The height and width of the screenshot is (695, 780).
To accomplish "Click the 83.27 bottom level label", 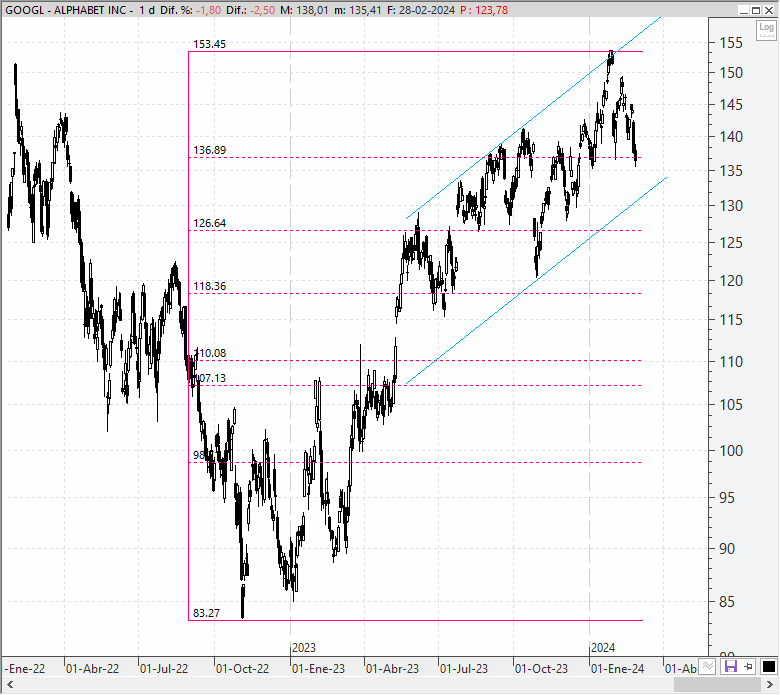I will (206, 613).
